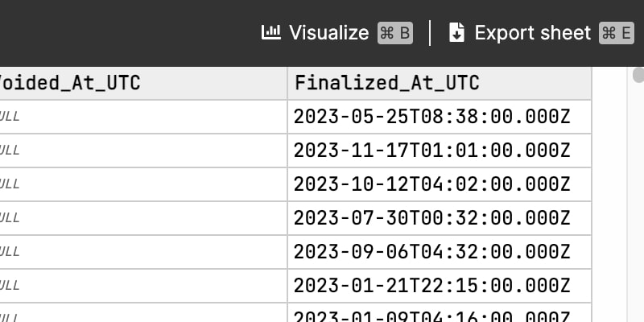This screenshot has width=644, height=322.
Task: Select the Finalized_At_UTC column header
Action: [x=440, y=83]
